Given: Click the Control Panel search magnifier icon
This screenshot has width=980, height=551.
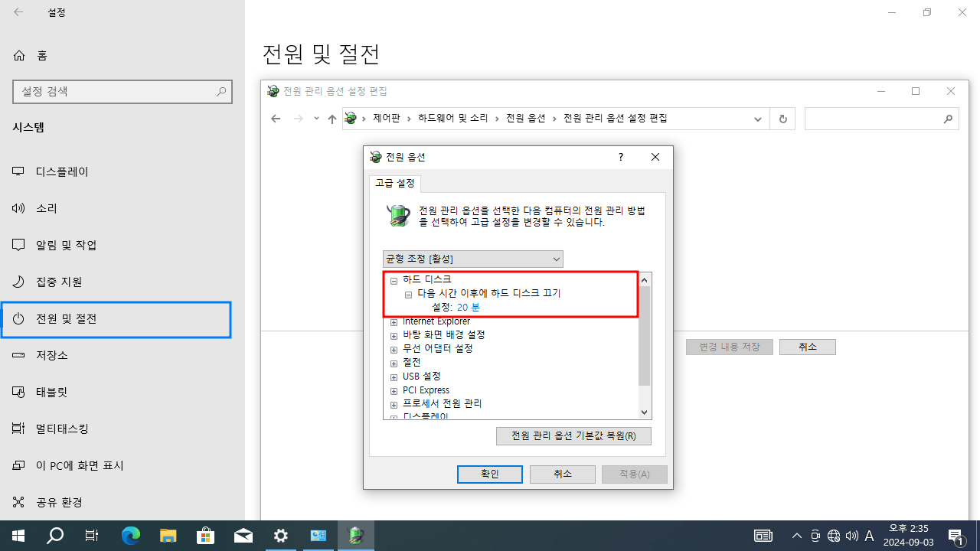Looking at the screenshot, I should tap(948, 119).
